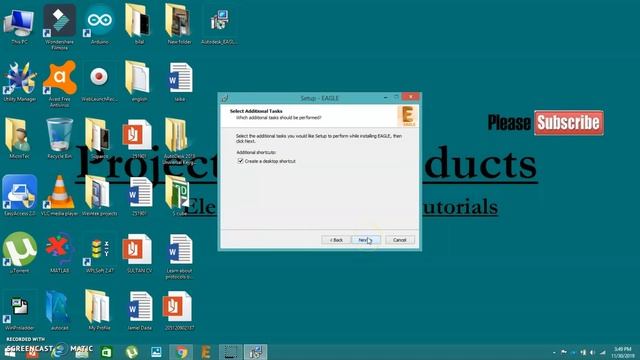
Task: Click the Google Chrome taskbar icon
Action: click(182, 352)
